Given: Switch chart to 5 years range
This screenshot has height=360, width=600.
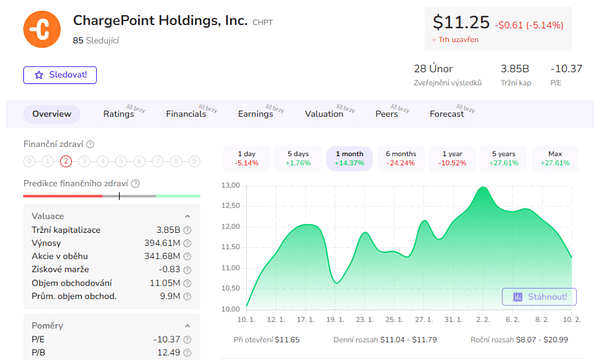Looking at the screenshot, I should (504, 158).
